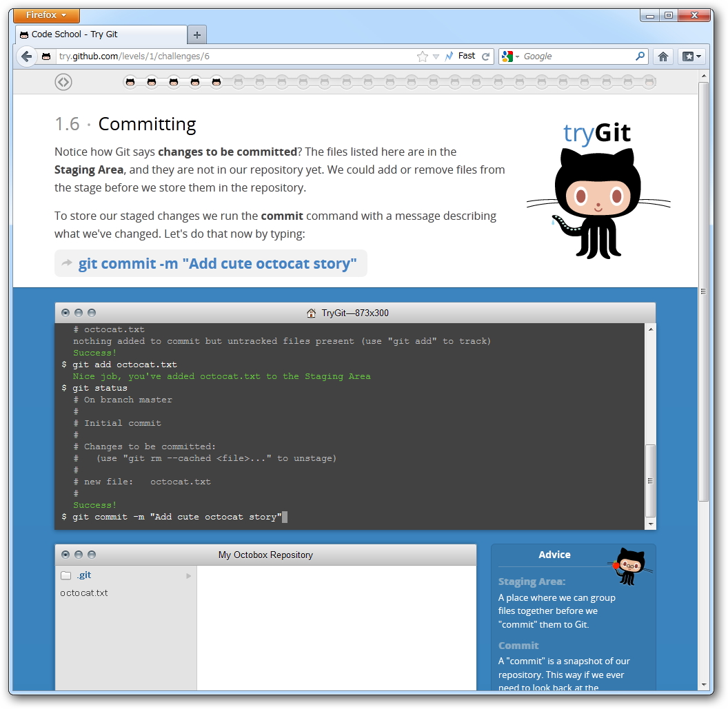Click the back navigation arrow

point(26,56)
